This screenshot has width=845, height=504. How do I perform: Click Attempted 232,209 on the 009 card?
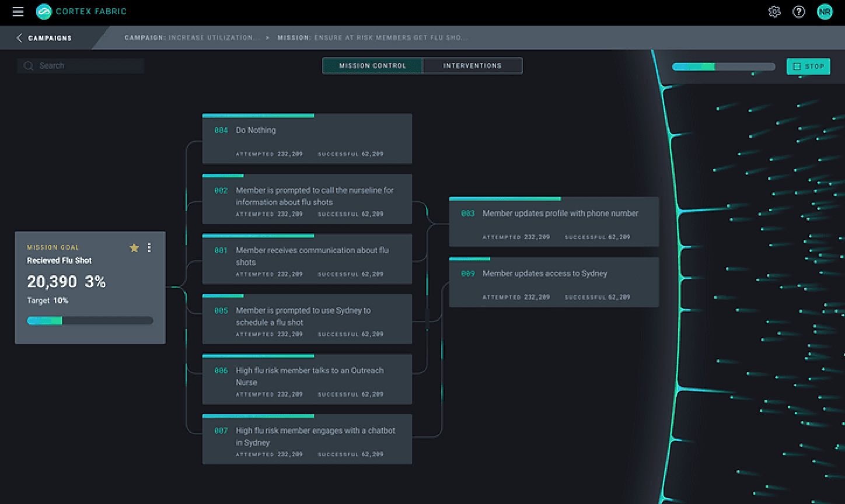[x=516, y=297]
